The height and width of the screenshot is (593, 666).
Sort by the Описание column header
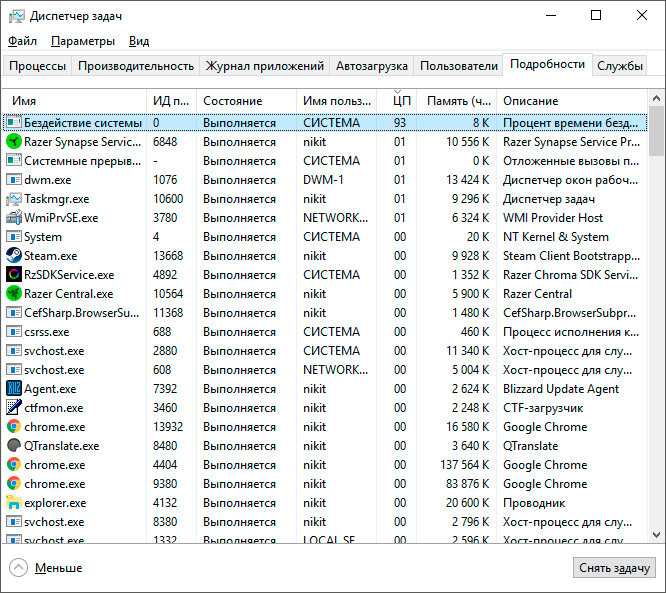click(572, 101)
